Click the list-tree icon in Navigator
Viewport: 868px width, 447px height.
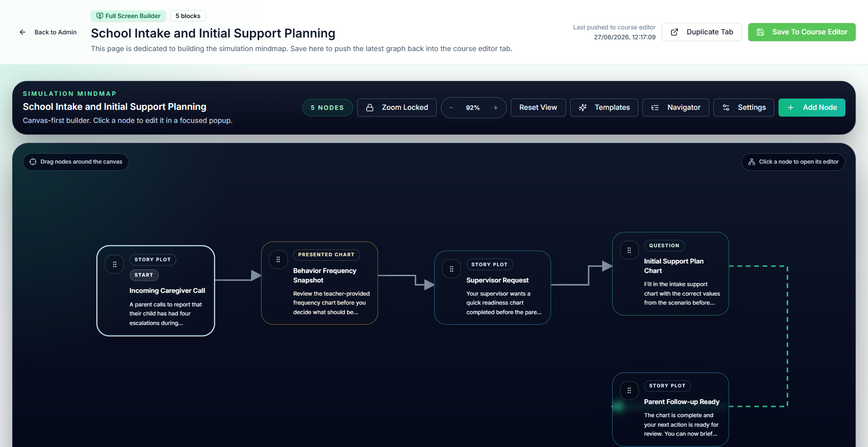[655, 108]
